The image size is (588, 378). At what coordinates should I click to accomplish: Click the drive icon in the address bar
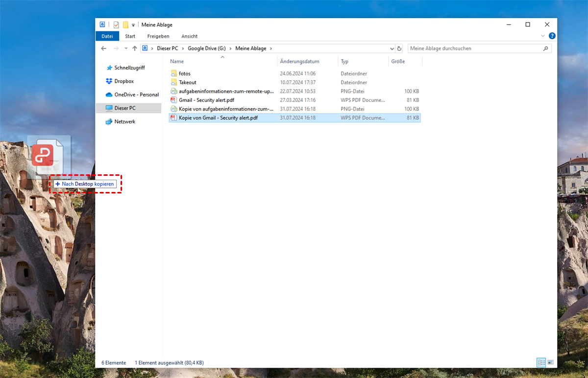click(x=145, y=48)
